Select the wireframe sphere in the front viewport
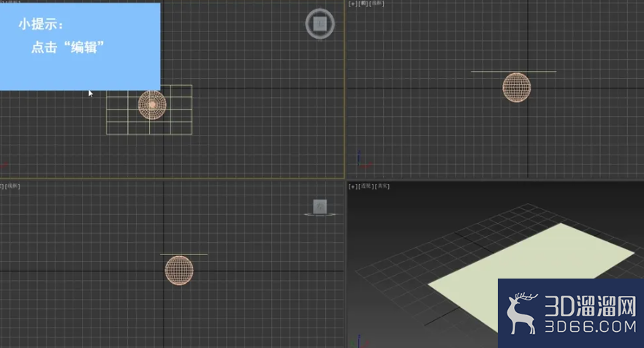644x348 pixels. (517, 88)
